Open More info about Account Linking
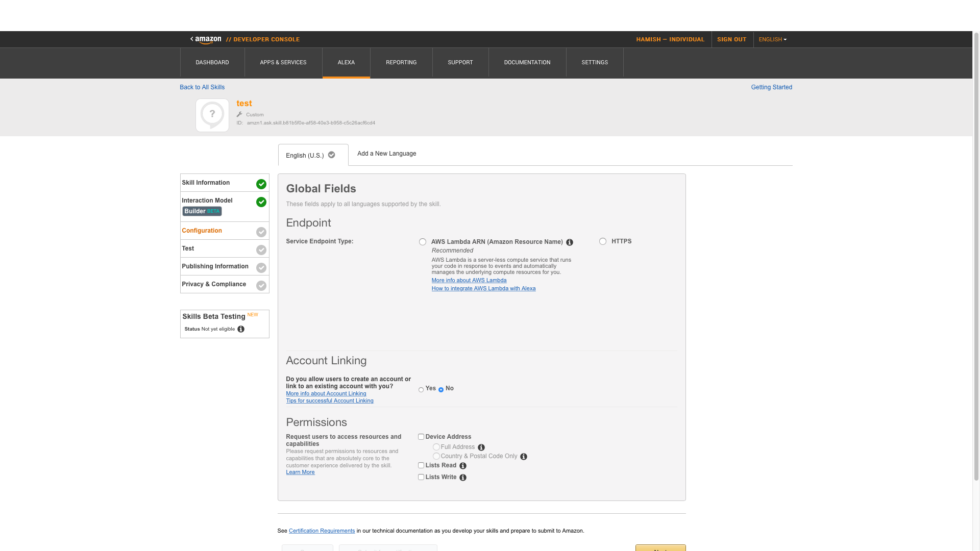 coord(326,393)
